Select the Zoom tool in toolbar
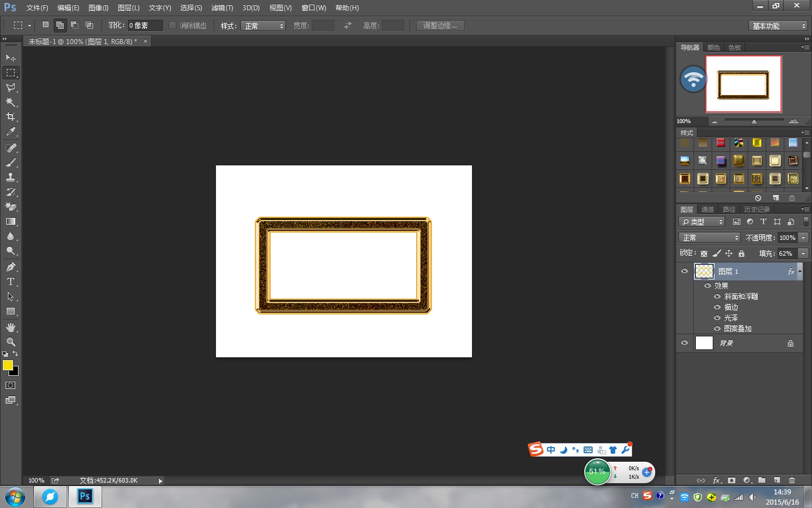This screenshot has height=508, width=812. coord(11,342)
